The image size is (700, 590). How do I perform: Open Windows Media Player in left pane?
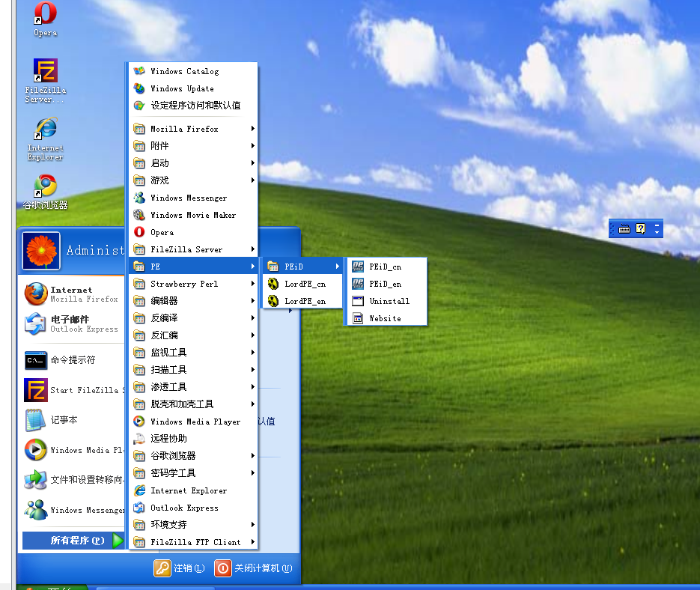[x=74, y=450]
